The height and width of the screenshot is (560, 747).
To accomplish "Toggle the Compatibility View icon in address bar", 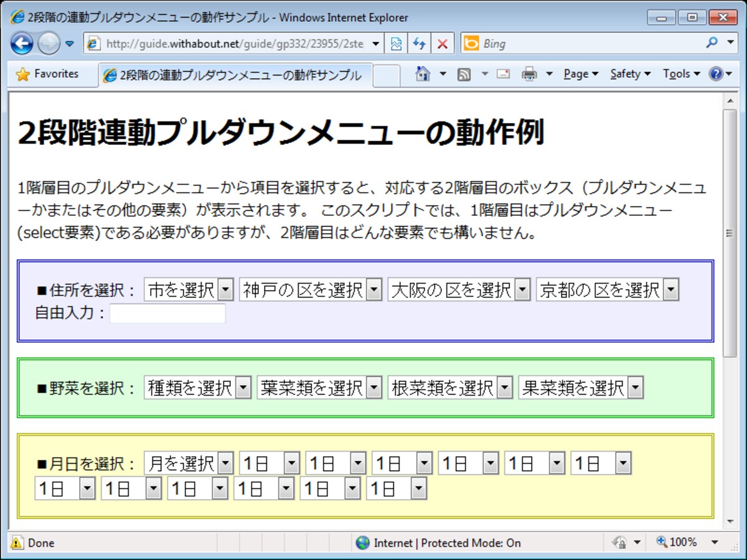I will click(x=396, y=44).
